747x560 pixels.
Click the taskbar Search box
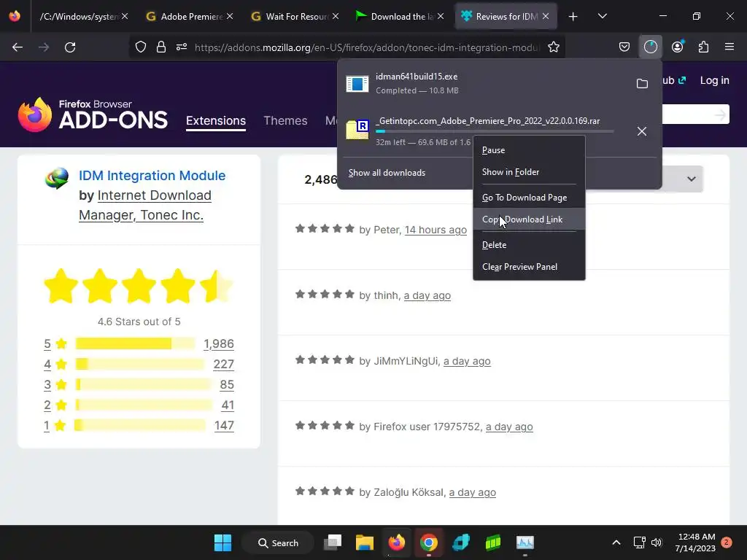pos(278,542)
